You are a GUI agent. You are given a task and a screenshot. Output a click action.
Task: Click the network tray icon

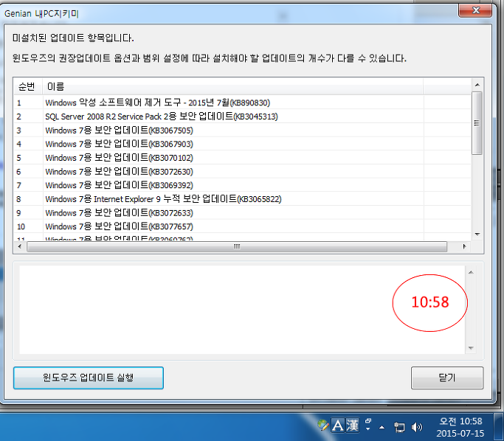(399, 427)
